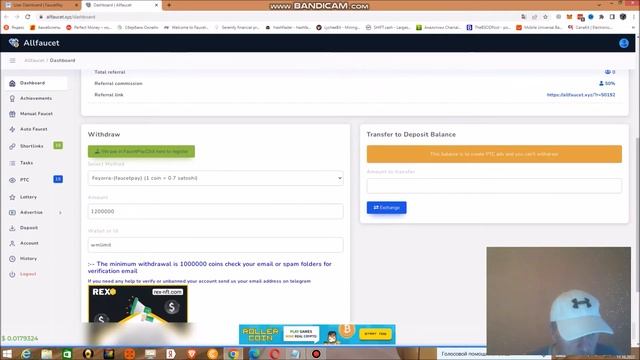The width and height of the screenshot is (640, 360).
Task: Click the Allfaucet breadcrumb link
Action: coord(34,60)
